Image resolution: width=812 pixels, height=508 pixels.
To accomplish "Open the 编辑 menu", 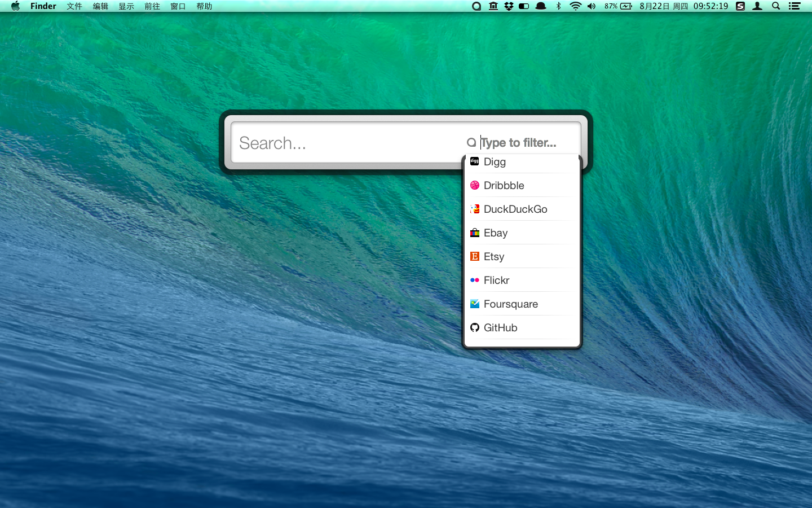I will pyautogui.click(x=100, y=6).
